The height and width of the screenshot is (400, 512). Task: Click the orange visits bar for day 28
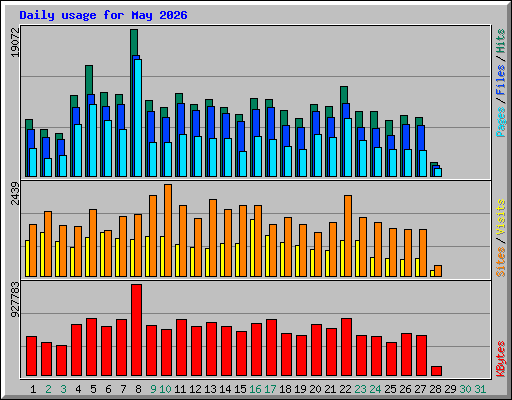(438, 271)
